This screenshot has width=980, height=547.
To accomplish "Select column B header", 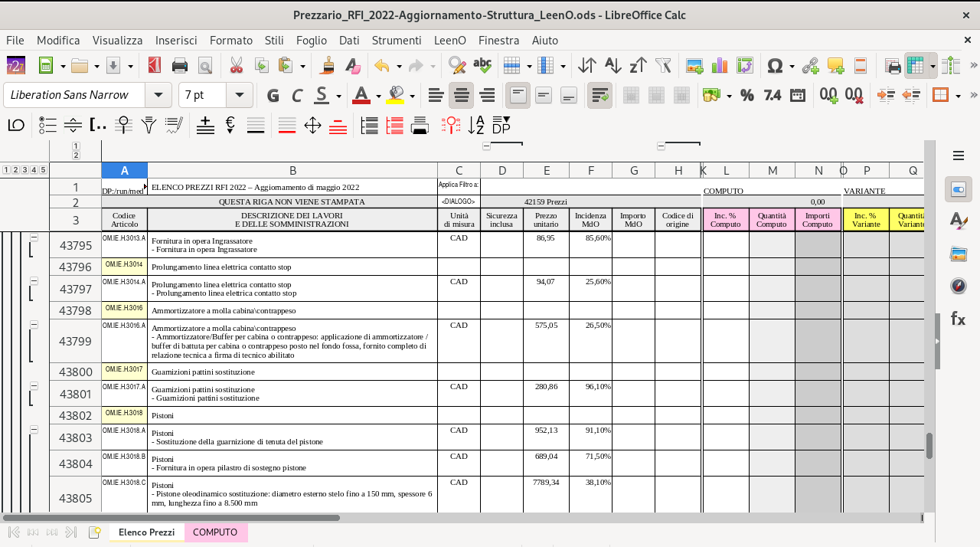I will 292,170.
